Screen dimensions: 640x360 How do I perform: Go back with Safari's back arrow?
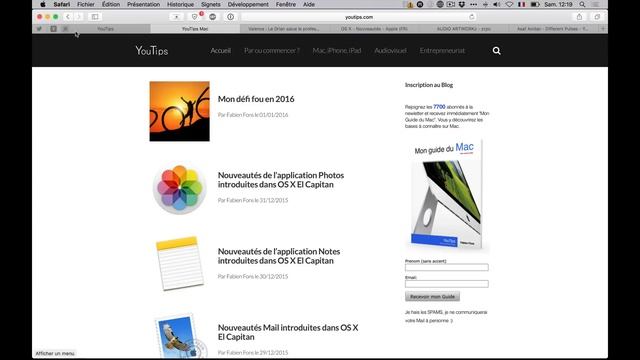(x=68, y=17)
